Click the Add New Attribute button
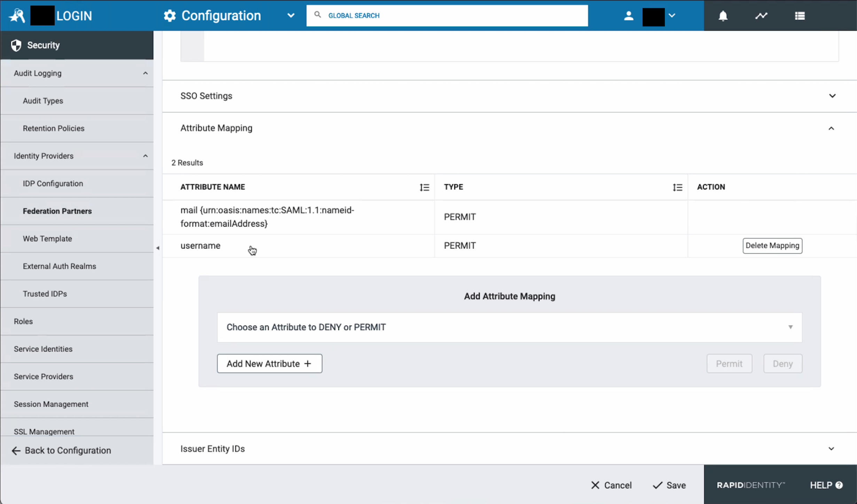The width and height of the screenshot is (857, 504). point(269,363)
